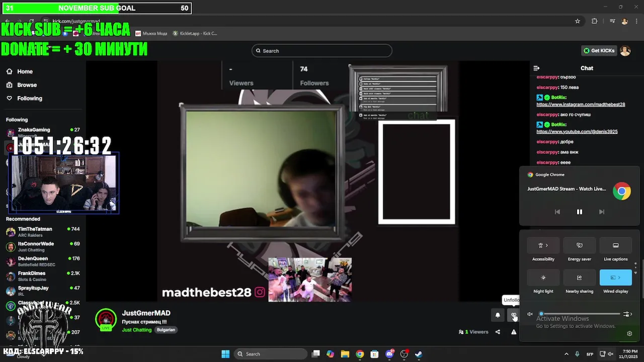Switch the БГР keyboard language

pos(590,354)
